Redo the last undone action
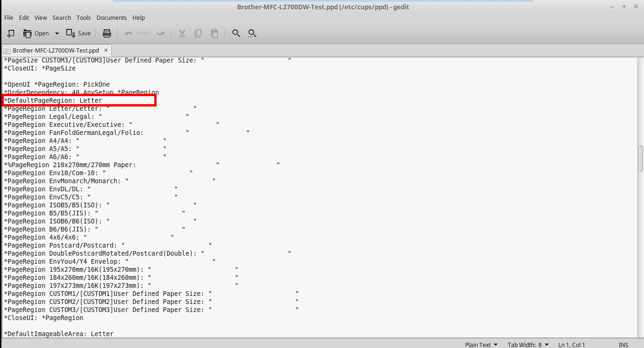This screenshot has width=644, height=348. [x=160, y=33]
